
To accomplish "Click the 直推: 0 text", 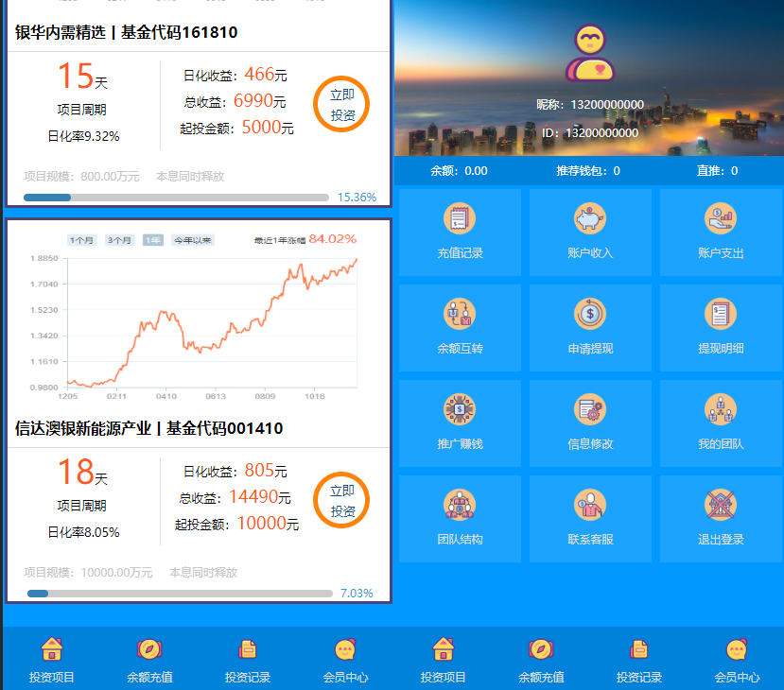I will pos(718,171).
